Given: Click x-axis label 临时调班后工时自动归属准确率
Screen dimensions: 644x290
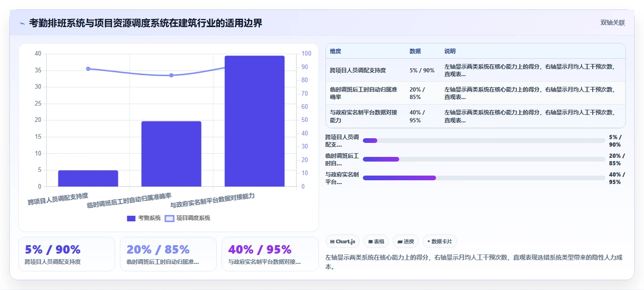Looking at the screenshot, I should click(x=129, y=201).
